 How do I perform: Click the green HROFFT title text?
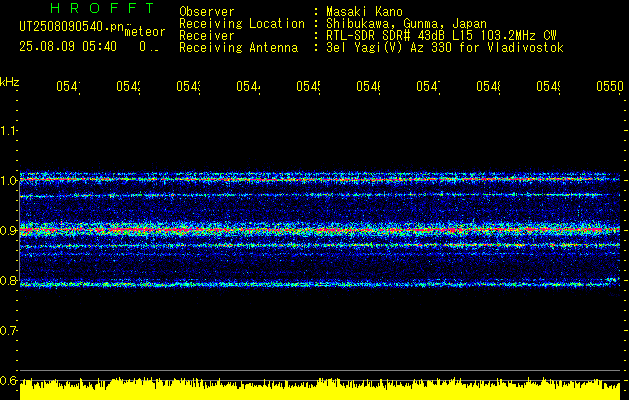click(102, 8)
